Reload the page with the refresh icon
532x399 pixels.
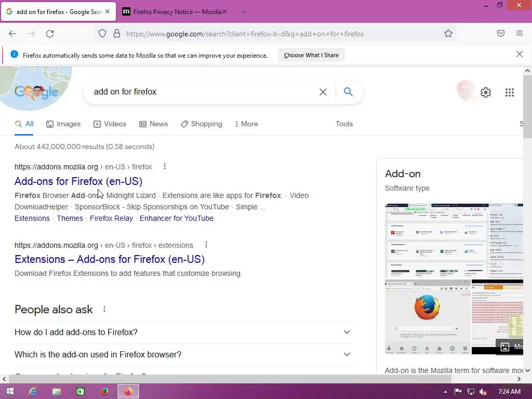tap(50, 34)
